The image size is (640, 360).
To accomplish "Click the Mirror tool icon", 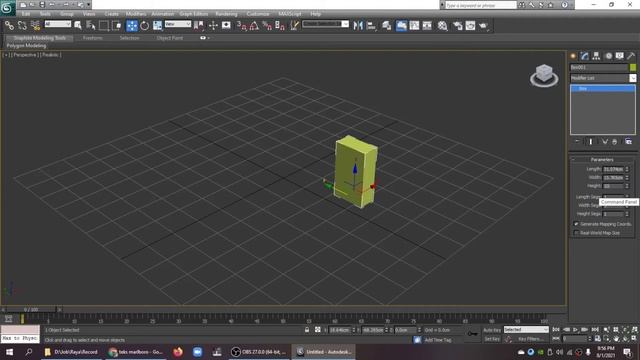I will [x=358, y=26].
